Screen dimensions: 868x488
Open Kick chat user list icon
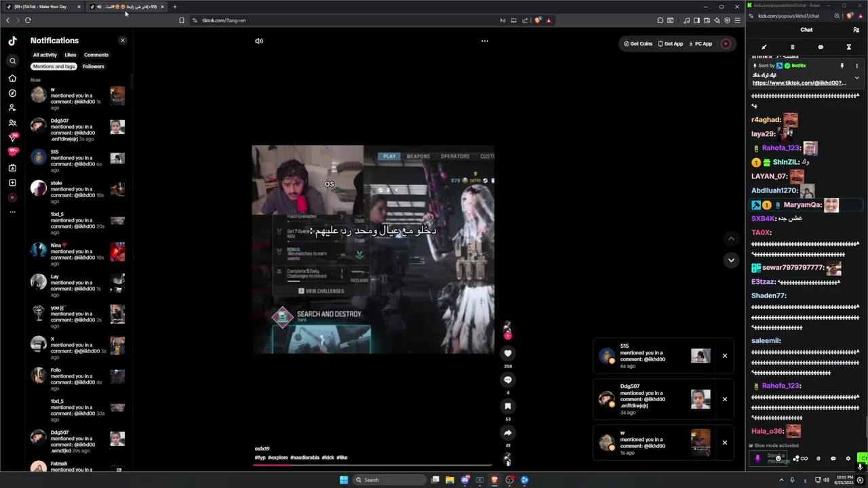click(856, 30)
